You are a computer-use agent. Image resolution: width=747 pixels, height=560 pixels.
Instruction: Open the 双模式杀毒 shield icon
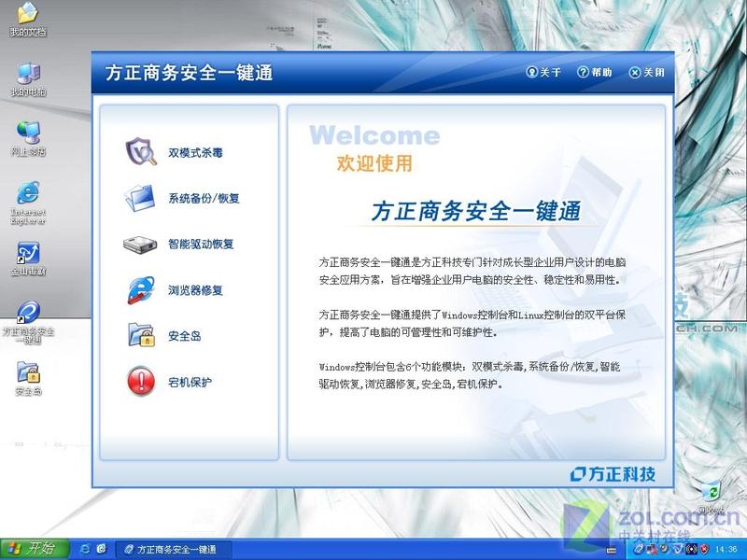click(141, 151)
